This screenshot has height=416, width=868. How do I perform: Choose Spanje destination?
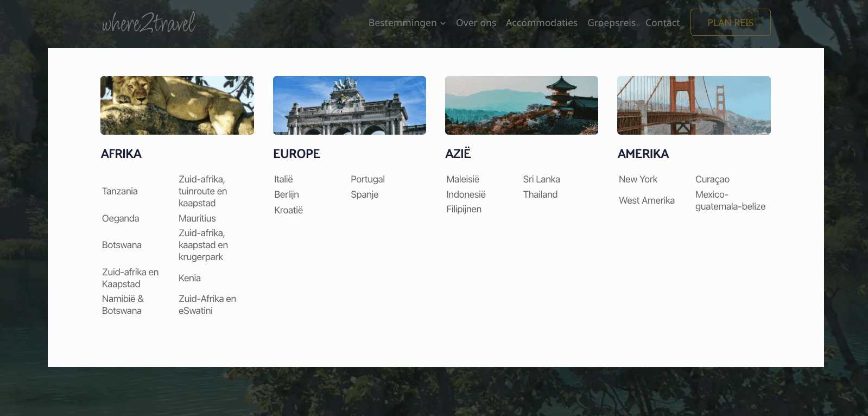pos(364,194)
